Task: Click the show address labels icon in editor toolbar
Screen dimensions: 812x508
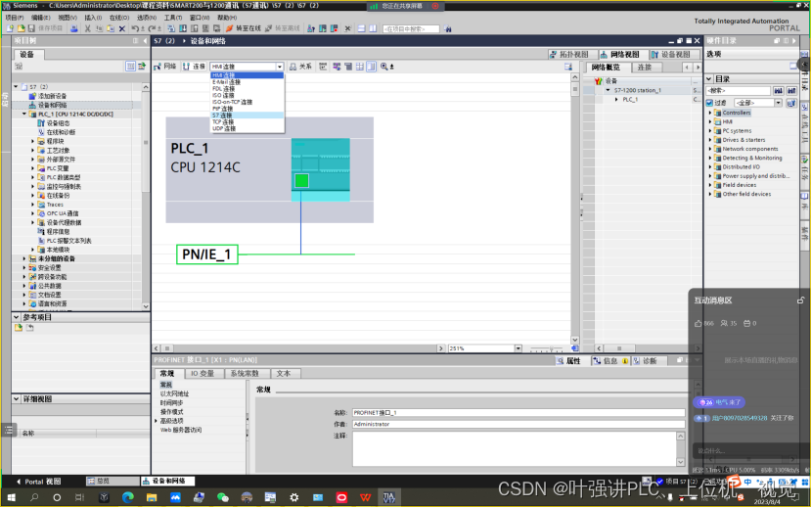Action: [337, 67]
